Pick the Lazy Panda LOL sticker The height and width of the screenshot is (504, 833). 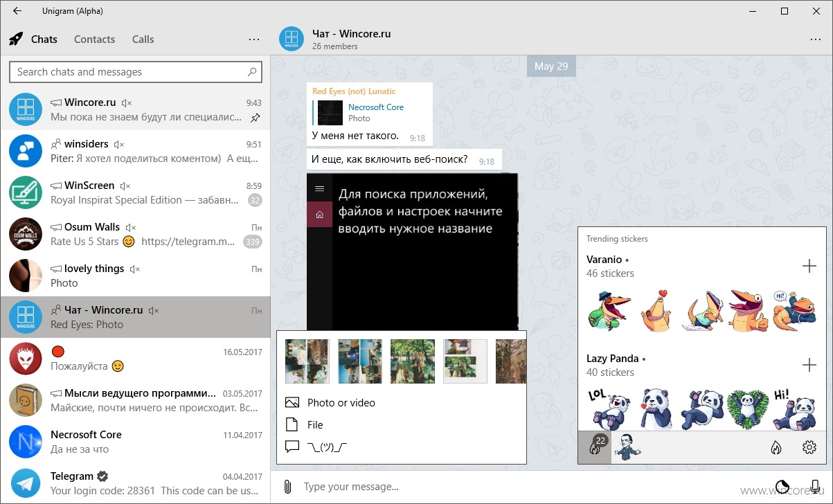[609, 408]
